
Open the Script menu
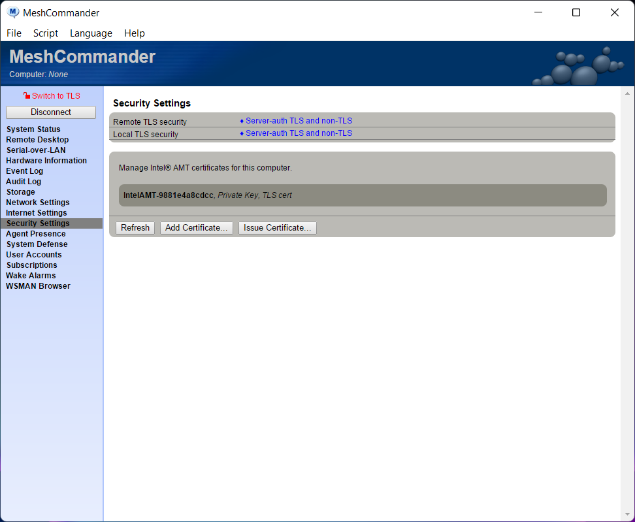45,33
